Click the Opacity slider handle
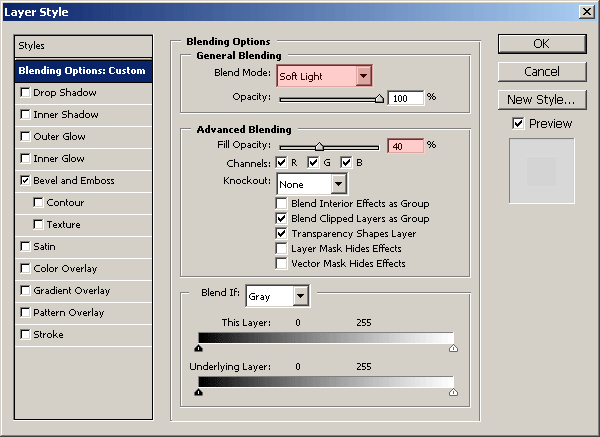 [379, 99]
